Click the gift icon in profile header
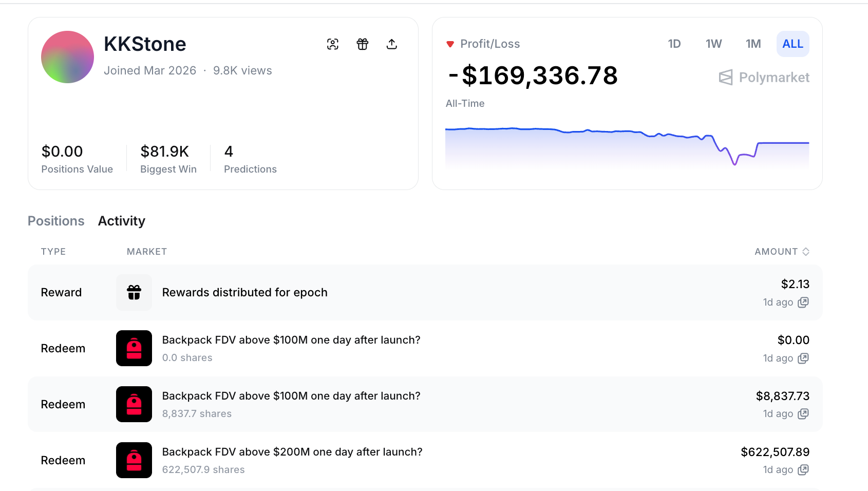The height and width of the screenshot is (491, 868). tap(363, 44)
